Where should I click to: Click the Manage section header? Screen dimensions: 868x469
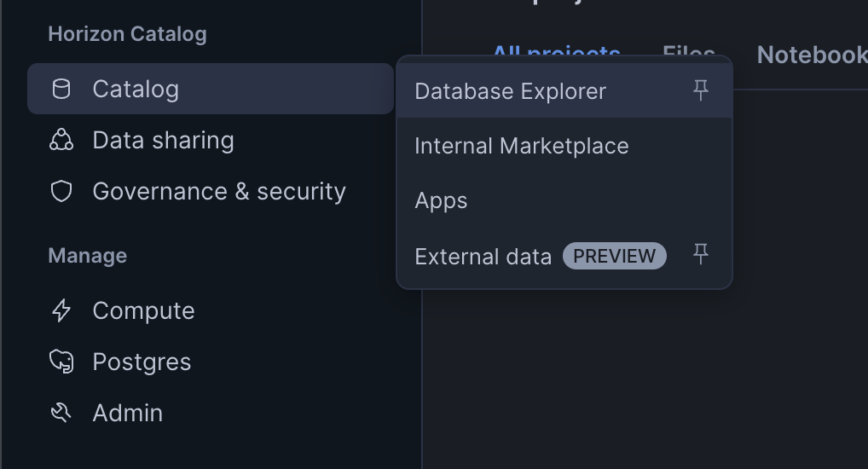coord(87,256)
